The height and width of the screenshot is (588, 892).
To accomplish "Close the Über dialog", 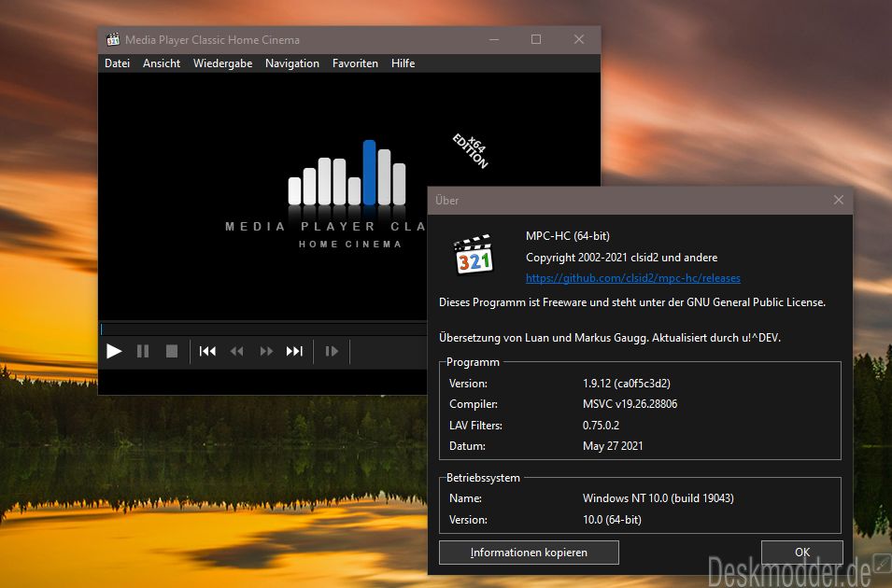I will pyautogui.click(x=839, y=200).
